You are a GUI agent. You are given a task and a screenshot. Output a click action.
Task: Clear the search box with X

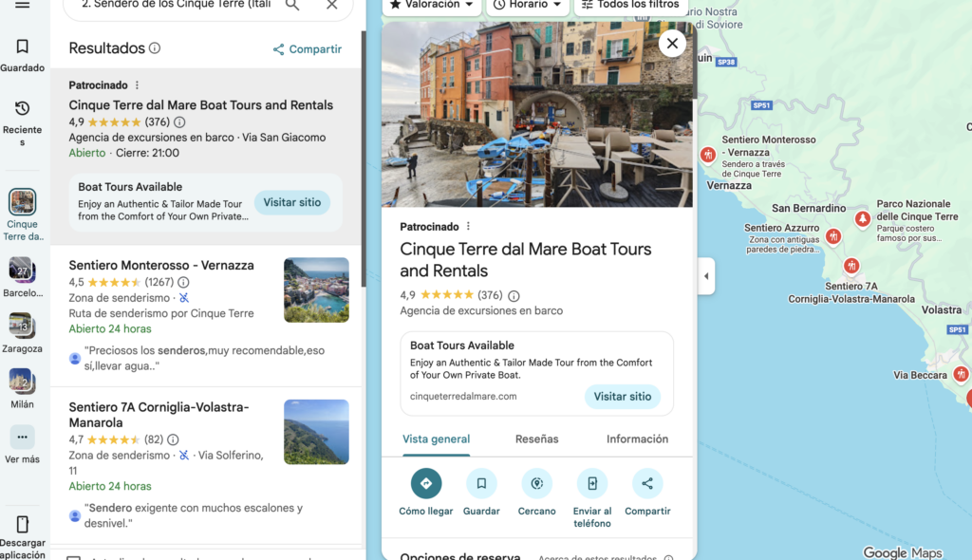(331, 5)
